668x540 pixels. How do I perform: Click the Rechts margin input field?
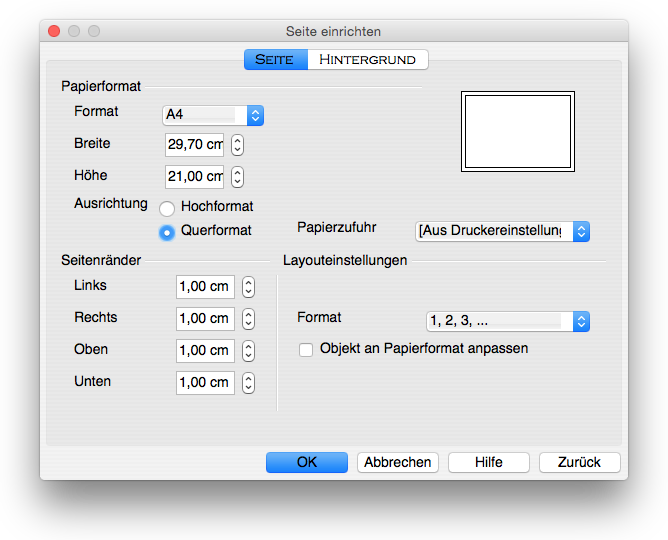click(x=205, y=319)
